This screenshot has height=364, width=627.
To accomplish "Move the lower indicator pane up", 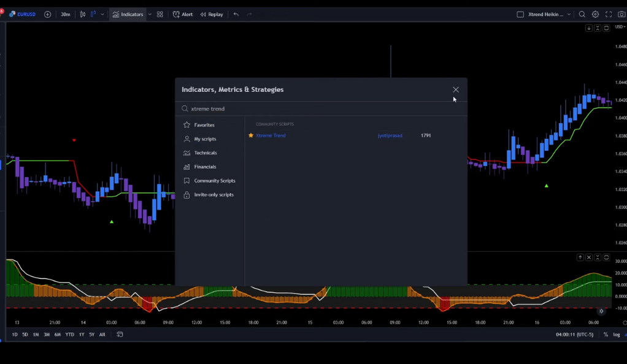I will click(x=580, y=257).
